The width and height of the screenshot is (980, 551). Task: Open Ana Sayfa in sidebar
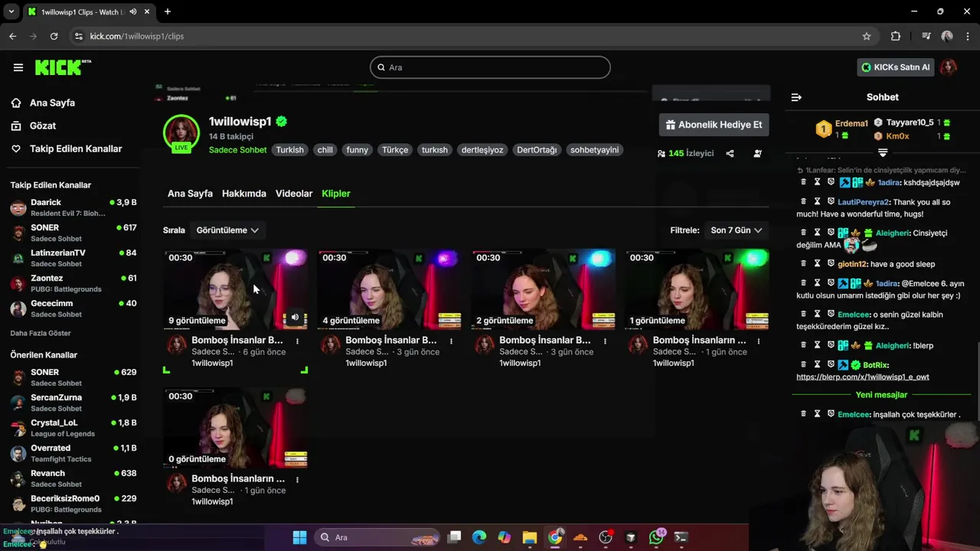[x=51, y=103]
